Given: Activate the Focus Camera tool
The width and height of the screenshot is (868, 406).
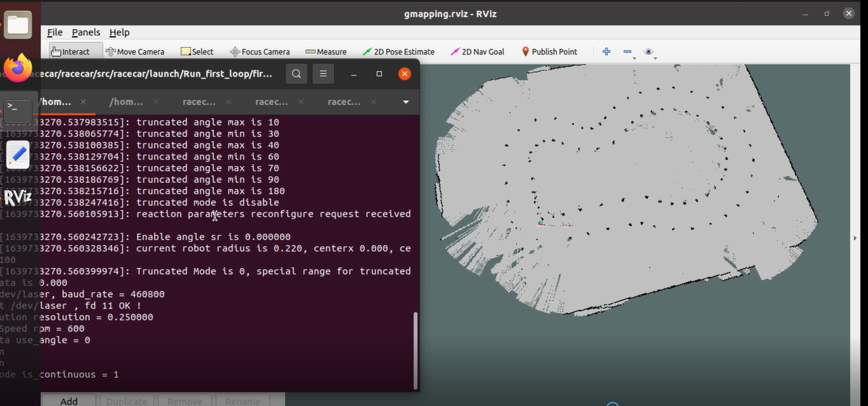Looking at the screenshot, I should click(259, 52).
